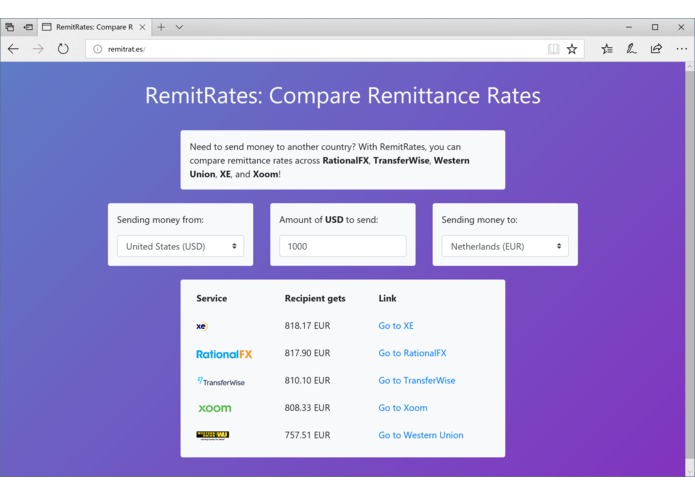Reload the page with Refresh icon
Image resolution: width=695 pixels, height=494 pixels.
63,49
